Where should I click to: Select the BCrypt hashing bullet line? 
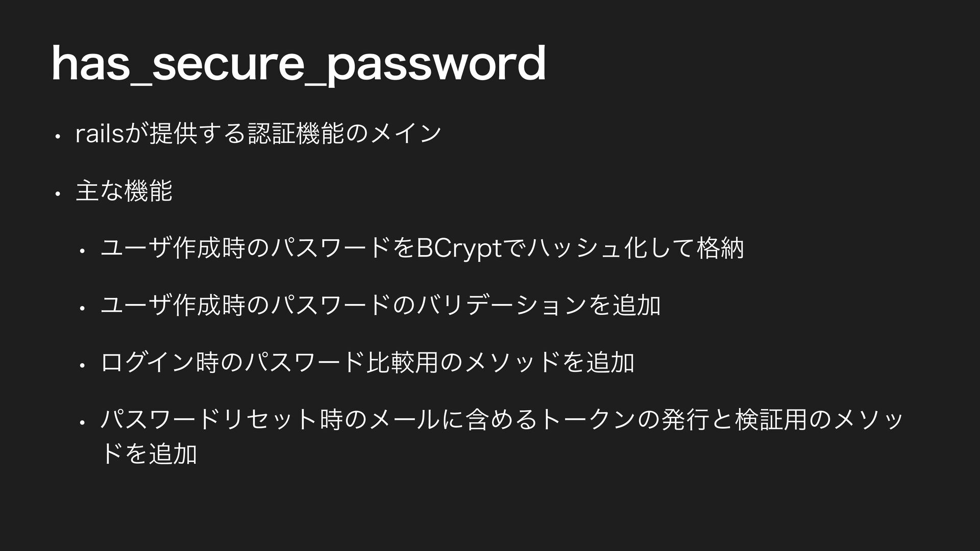423,248
